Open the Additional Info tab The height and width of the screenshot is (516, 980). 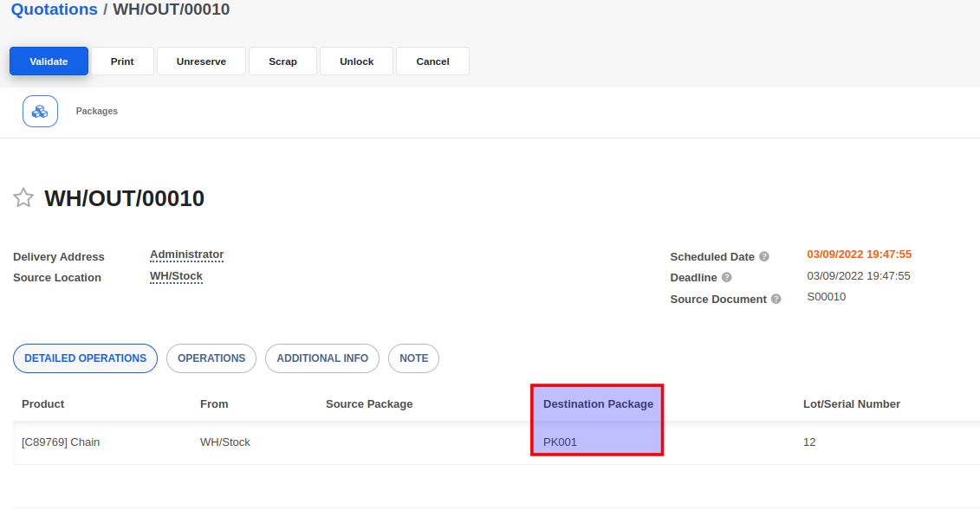pyautogui.click(x=322, y=358)
